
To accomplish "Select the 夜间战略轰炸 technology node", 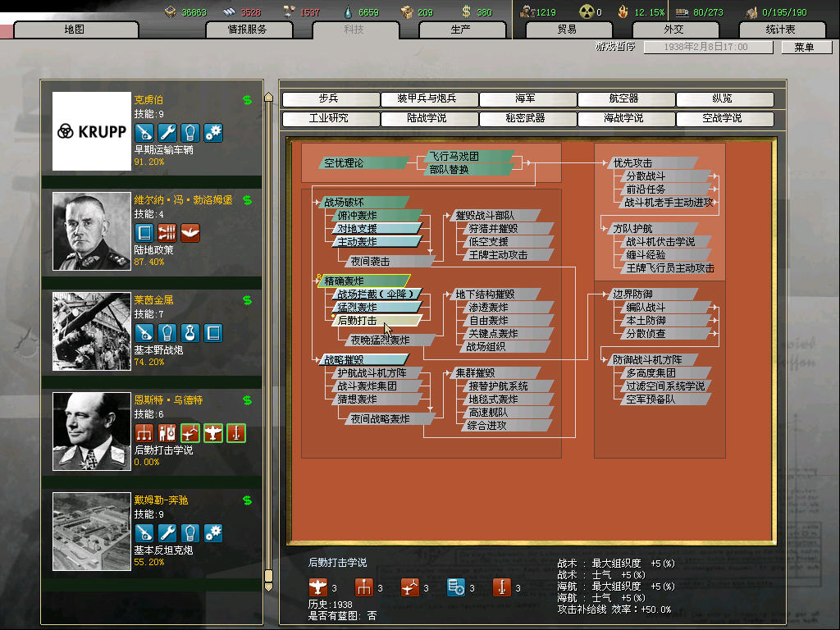I will point(381,419).
